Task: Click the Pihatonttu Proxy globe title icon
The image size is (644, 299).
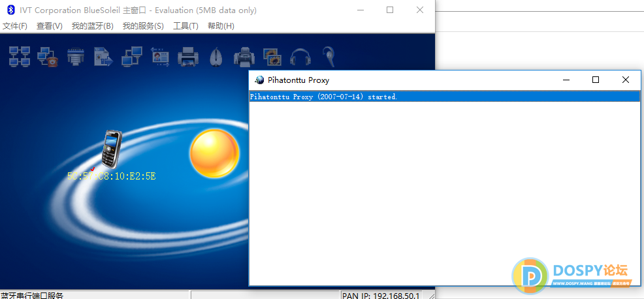Action: (259, 80)
